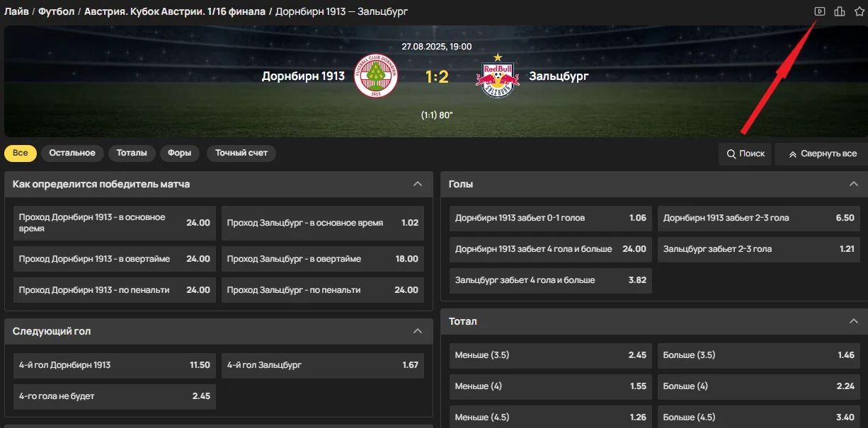Collapse the Тотал market section
The height and width of the screenshot is (428, 868).
point(854,321)
